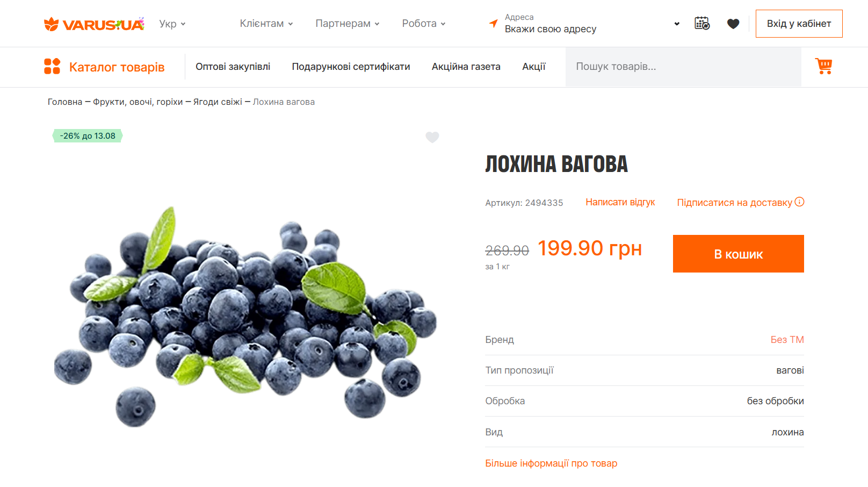The image size is (868, 487).
Task: Open Написати відгук link
Action: coord(620,202)
